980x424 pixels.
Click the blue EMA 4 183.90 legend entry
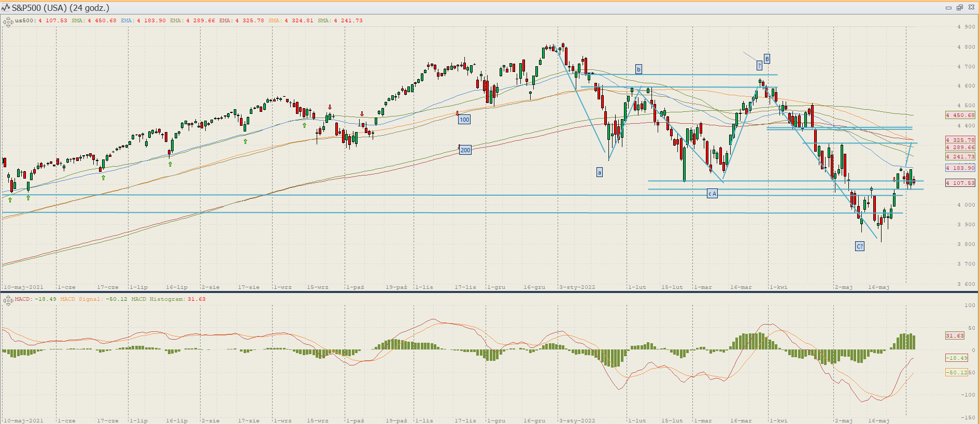coord(143,21)
